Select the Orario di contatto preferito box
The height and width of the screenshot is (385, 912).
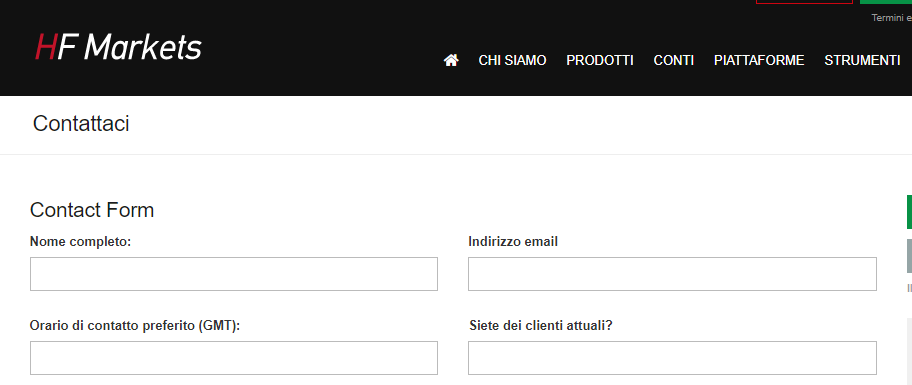(234, 358)
